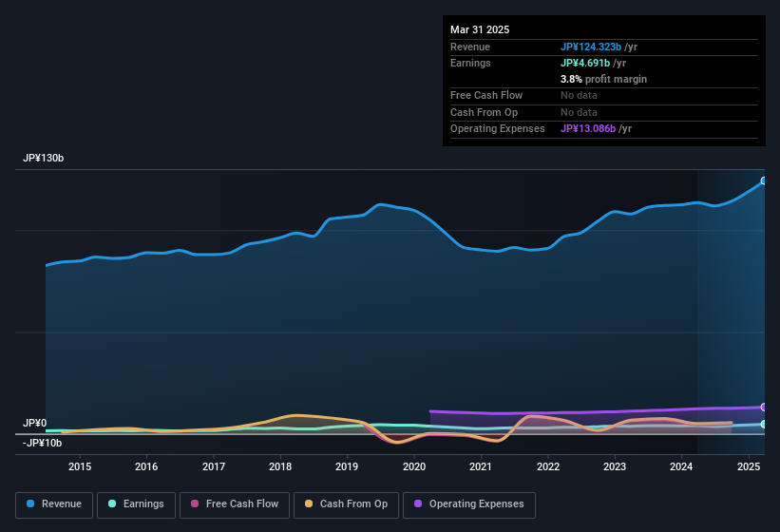Click the Earnings tooltip row label
The height and width of the screenshot is (532, 780).
470,63
